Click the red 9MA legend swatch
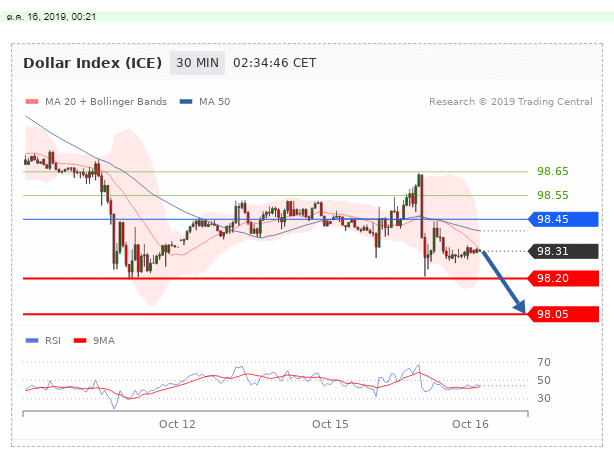The width and height of the screenshot is (614, 458). point(80,341)
